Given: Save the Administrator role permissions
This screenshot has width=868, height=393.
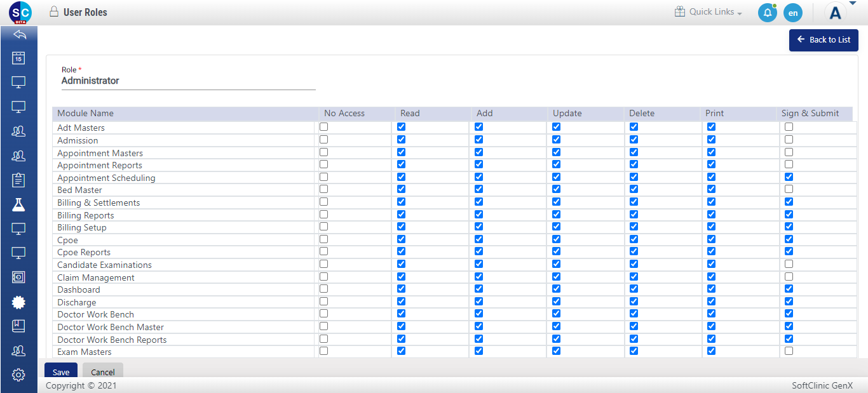Looking at the screenshot, I should tap(60, 371).
